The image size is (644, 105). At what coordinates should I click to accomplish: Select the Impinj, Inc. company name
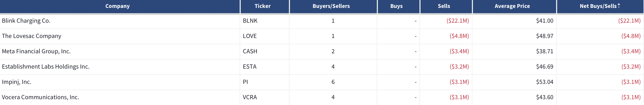(17, 82)
